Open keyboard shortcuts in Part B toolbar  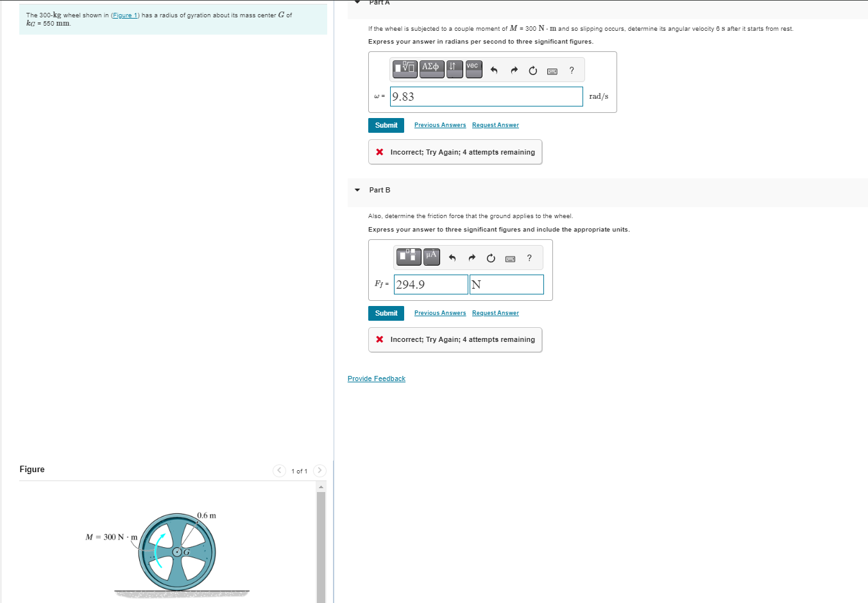point(510,259)
